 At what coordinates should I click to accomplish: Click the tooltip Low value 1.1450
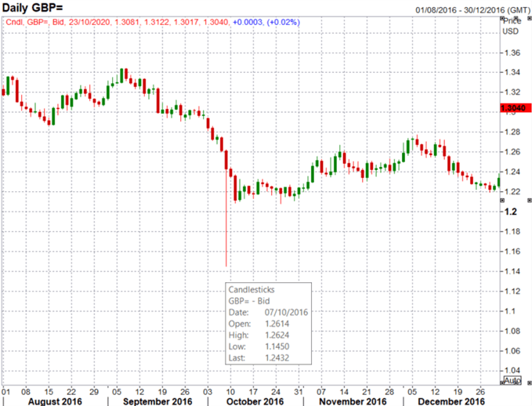[277, 346]
